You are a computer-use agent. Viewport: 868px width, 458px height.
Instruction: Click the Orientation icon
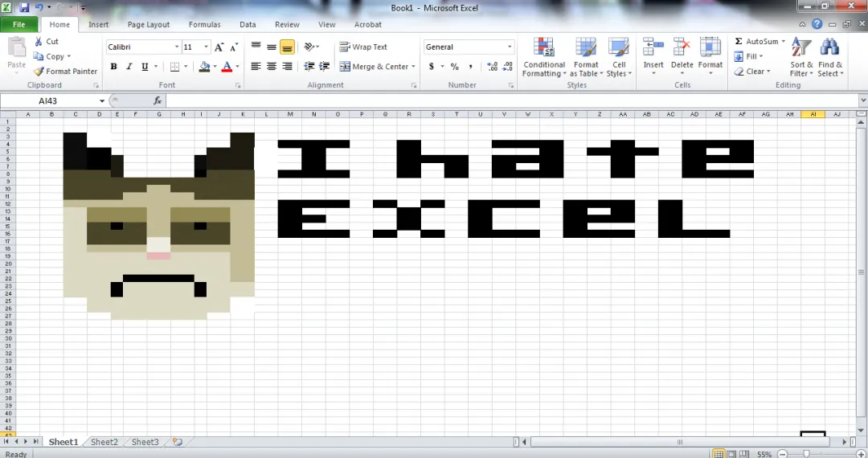click(309, 47)
